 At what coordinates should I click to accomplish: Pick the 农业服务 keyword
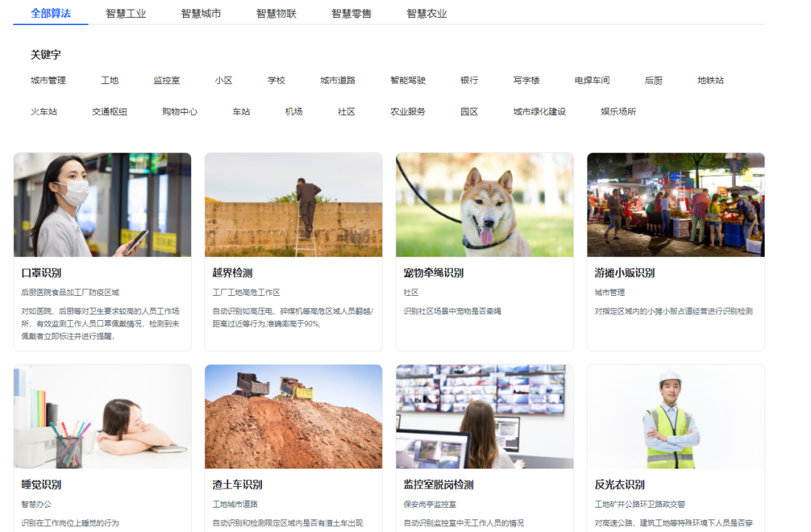408,111
